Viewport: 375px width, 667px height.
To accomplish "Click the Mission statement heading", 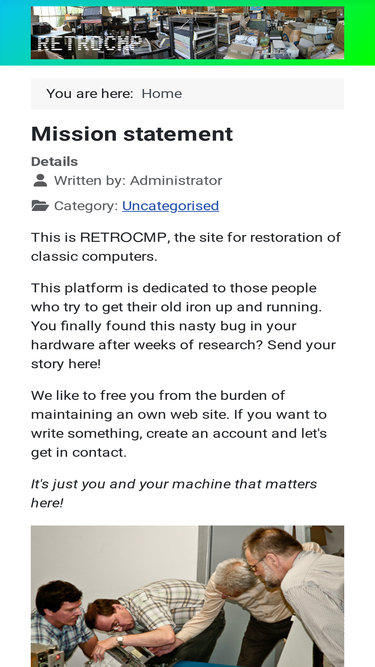I will point(132,134).
